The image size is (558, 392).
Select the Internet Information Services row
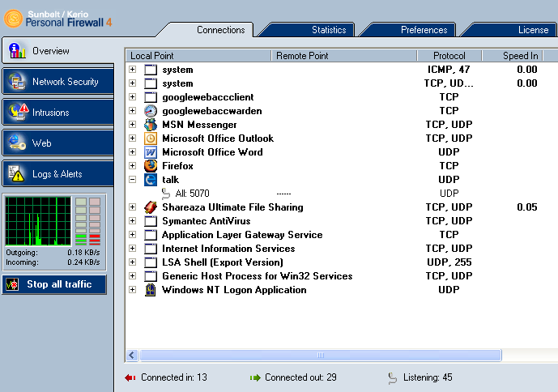342,249
